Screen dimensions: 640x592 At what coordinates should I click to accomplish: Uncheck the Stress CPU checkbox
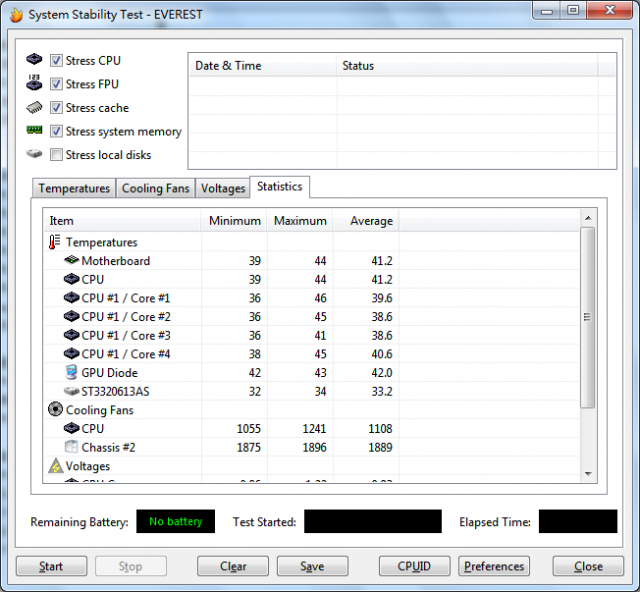click(x=56, y=61)
